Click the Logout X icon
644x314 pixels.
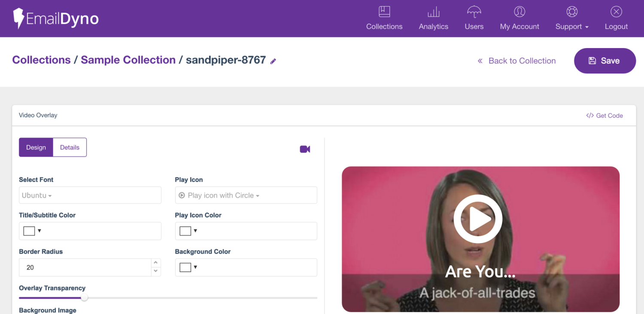point(616,12)
